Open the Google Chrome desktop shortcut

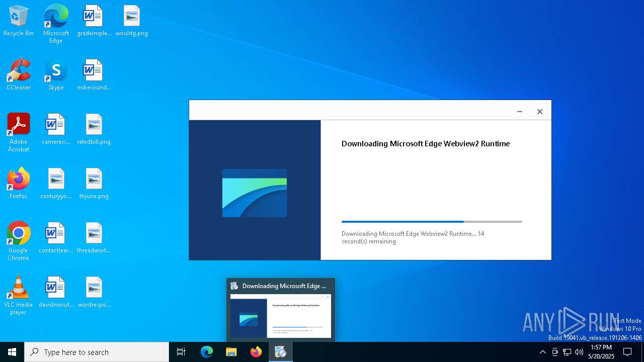pyautogui.click(x=19, y=241)
